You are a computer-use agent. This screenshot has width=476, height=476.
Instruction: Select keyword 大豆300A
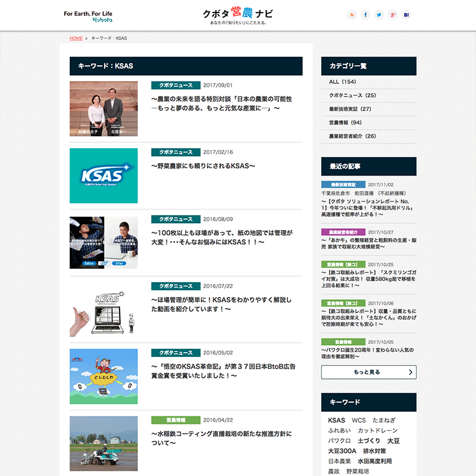coord(342,451)
